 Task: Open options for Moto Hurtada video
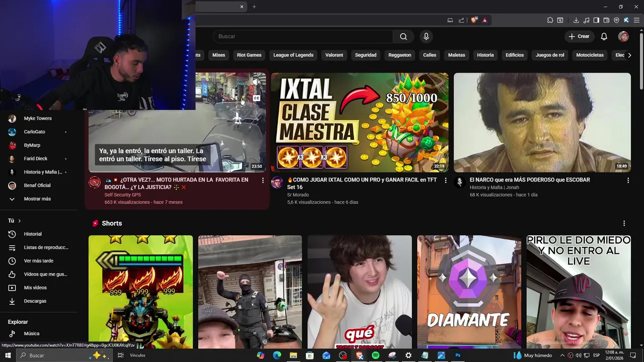click(x=263, y=180)
